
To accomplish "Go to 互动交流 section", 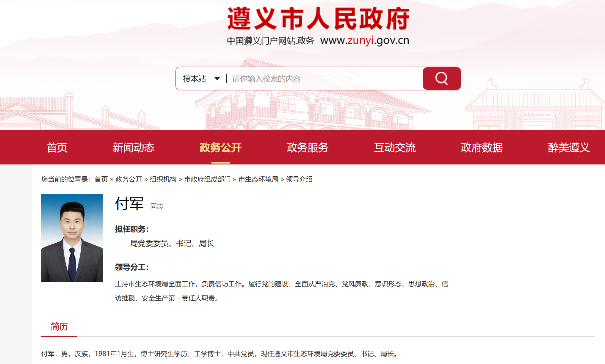I will [395, 148].
